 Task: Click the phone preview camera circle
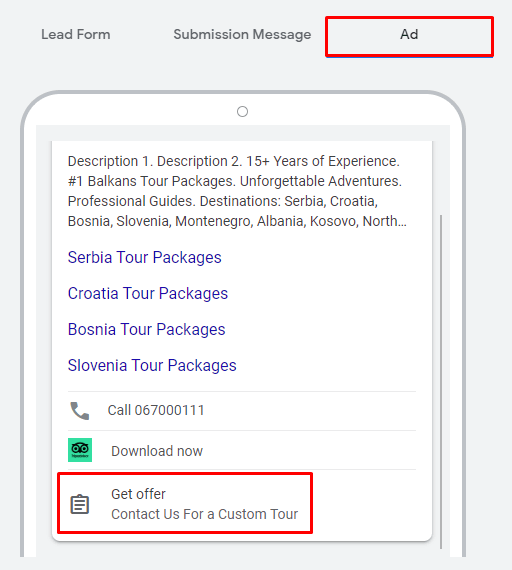[x=243, y=112]
